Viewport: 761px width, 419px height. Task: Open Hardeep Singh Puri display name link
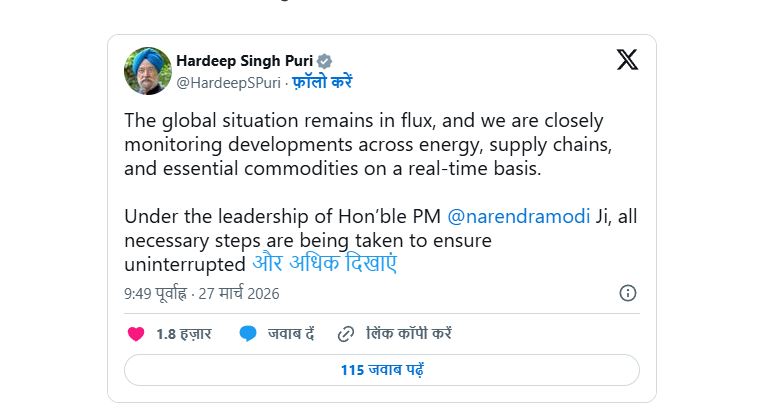[x=245, y=61]
